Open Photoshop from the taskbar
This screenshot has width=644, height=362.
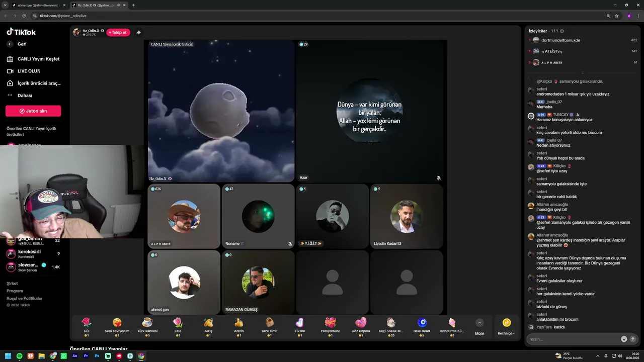pyautogui.click(x=97, y=356)
